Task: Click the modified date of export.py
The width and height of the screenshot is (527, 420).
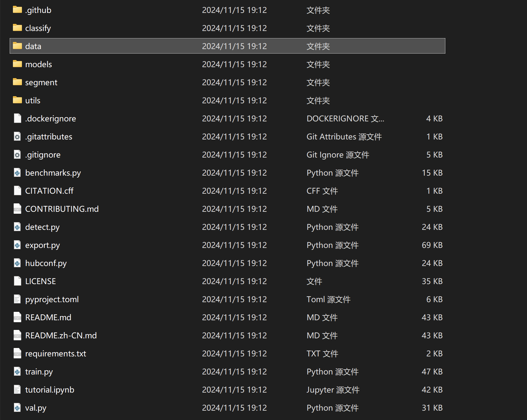Action: click(x=234, y=245)
